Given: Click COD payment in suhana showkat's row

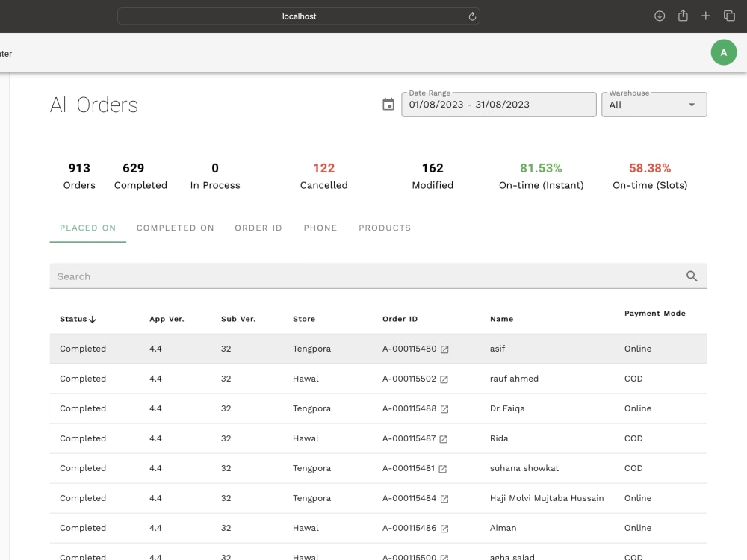Looking at the screenshot, I should [x=633, y=468].
